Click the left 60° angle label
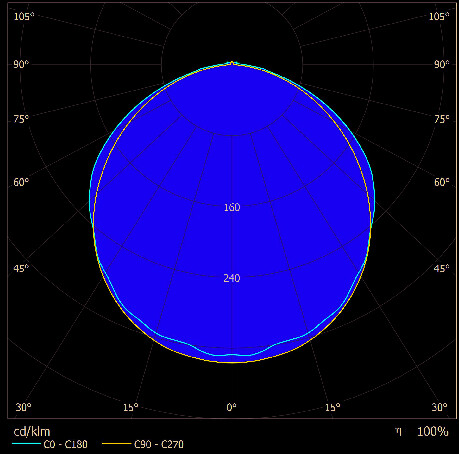The image size is (459, 454). [x=21, y=182]
